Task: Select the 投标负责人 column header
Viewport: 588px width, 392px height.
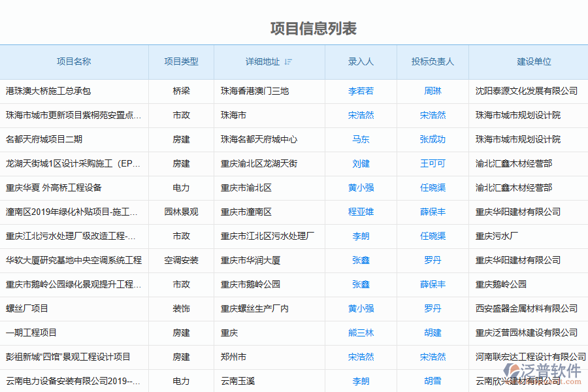Action: point(433,62)
